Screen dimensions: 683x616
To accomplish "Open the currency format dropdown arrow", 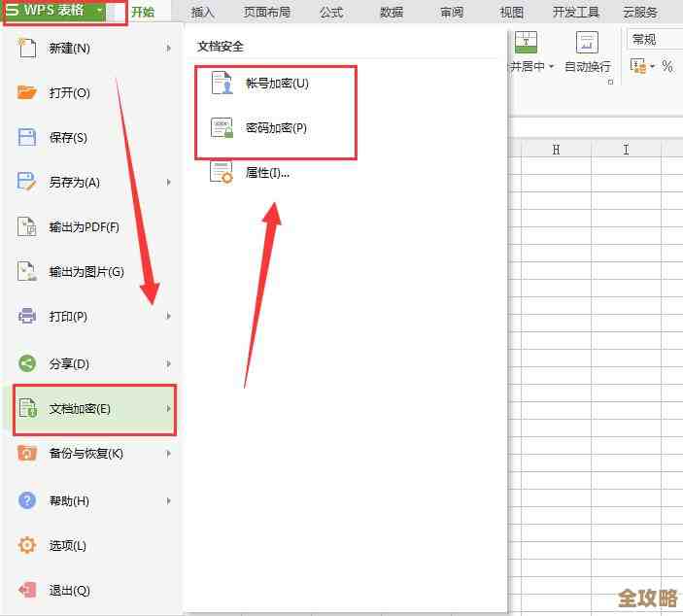I will pos(652,67).
